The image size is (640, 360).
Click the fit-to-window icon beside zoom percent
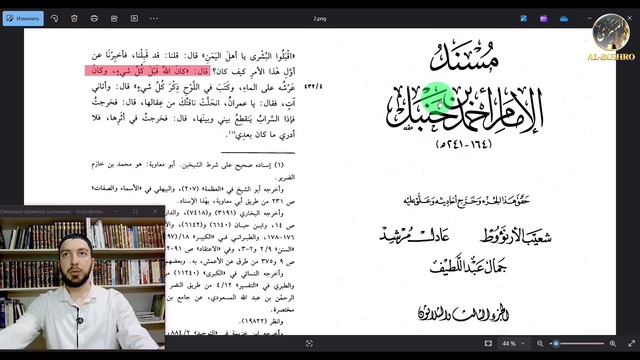point(488,344)
